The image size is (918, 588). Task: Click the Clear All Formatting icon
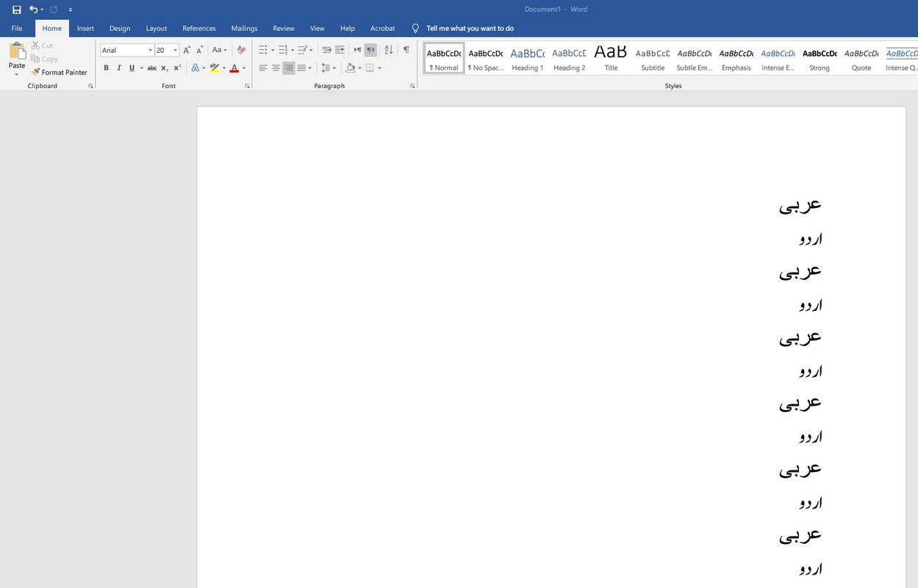[241, 50]
